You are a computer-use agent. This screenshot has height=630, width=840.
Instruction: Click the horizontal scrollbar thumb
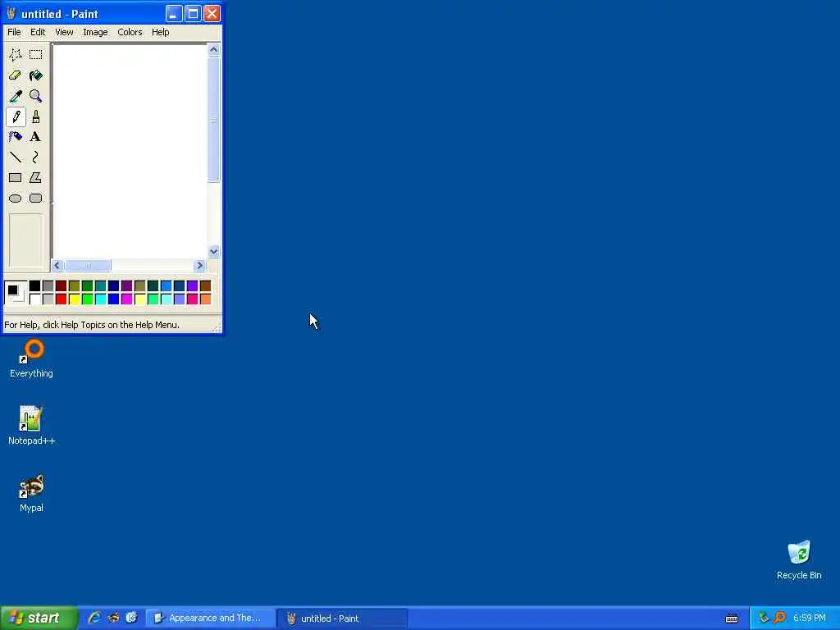point(88,265)
